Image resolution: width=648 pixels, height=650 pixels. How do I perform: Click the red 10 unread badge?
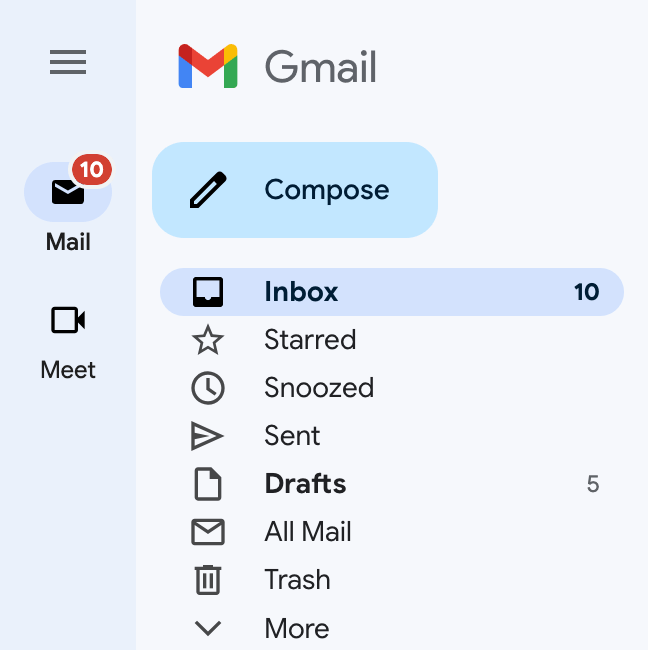point(92,170)
